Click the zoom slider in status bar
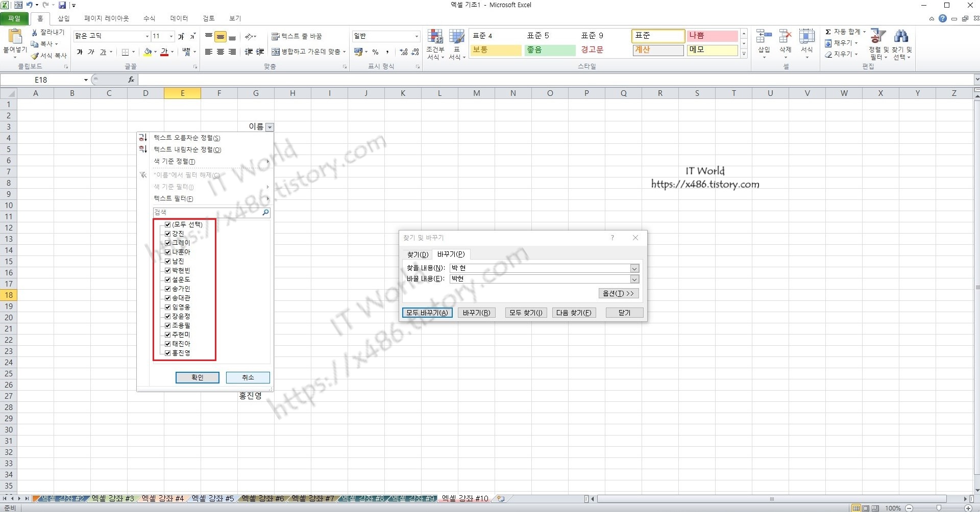Screen dimensions: 980x512 point(939,508)
